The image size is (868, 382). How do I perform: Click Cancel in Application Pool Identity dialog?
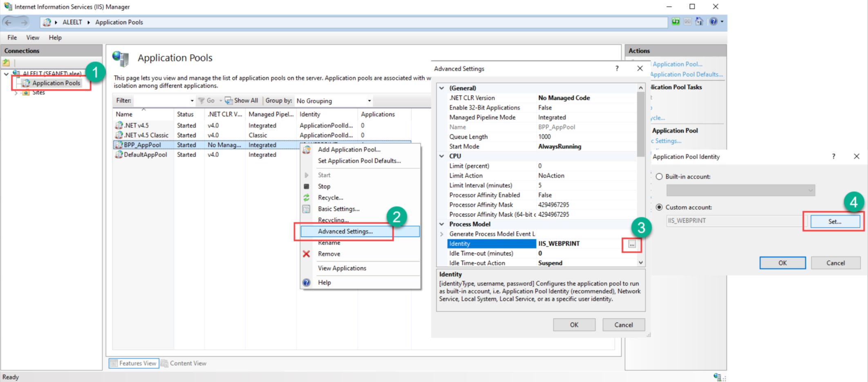click(x=836, y=263)
